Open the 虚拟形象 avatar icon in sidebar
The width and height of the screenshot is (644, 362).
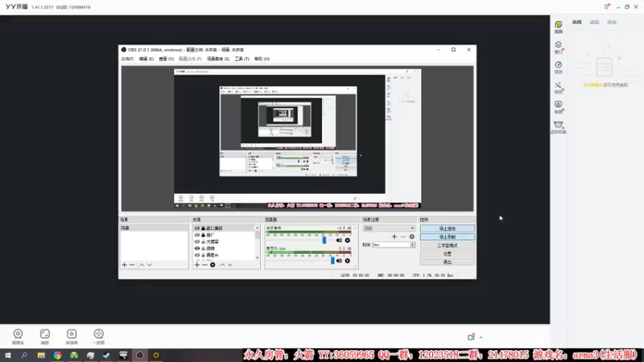[558, 127]
